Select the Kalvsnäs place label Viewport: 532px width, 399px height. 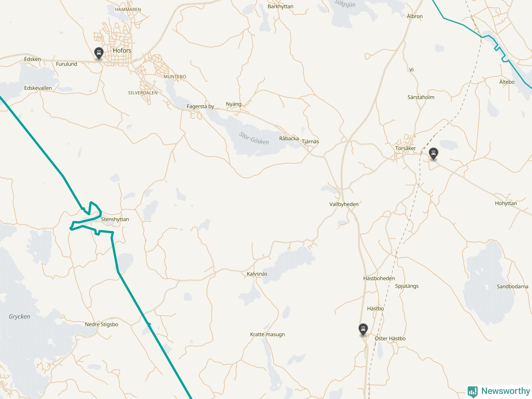(x=257, y=274)
